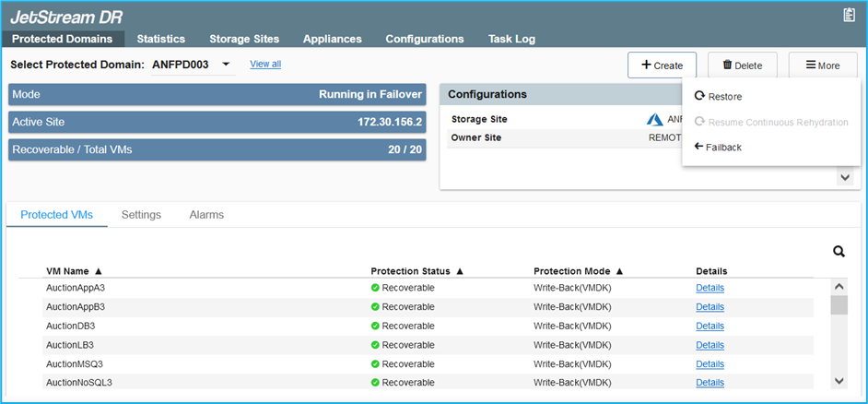The width and height of the screenshot is (868, 404).
Task: Click the Azure logo next to Storage Site
Action: coord(655,119)
